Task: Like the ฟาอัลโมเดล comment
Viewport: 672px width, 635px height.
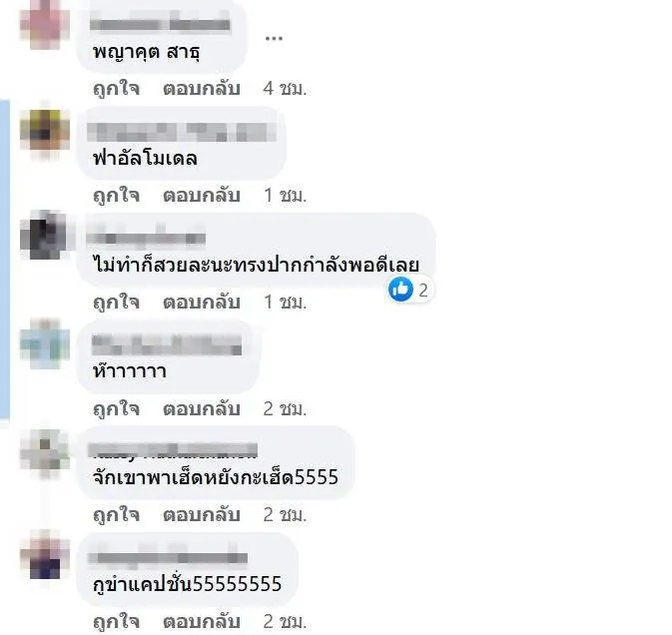Action: 116,196
